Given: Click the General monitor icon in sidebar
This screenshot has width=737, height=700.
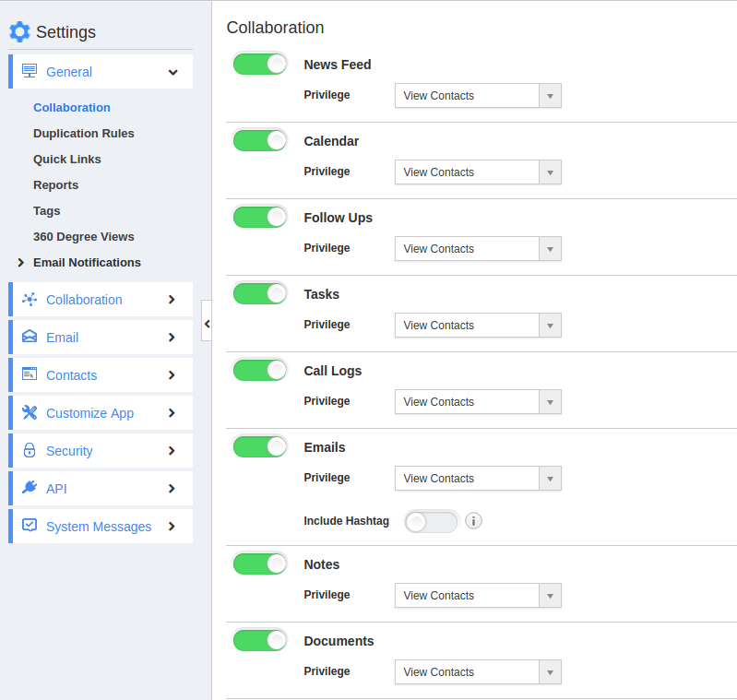Looking at the screenshot, I should coord(30,71).
